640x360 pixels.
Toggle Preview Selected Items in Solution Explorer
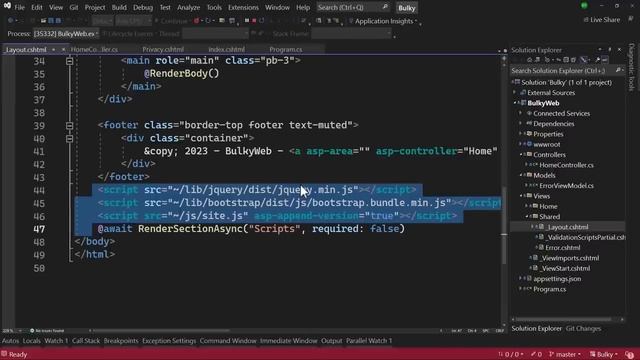click(x=605, y=60)
